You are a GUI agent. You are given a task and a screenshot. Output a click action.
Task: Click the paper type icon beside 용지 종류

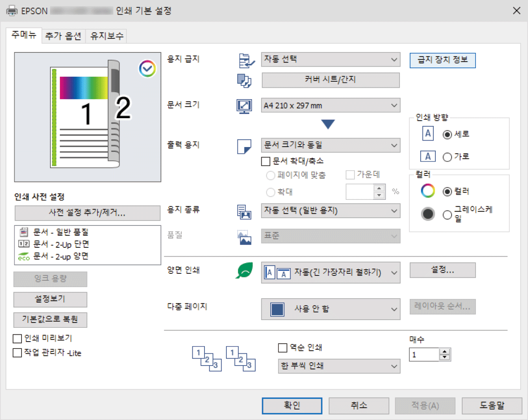[x=244, y=211]
